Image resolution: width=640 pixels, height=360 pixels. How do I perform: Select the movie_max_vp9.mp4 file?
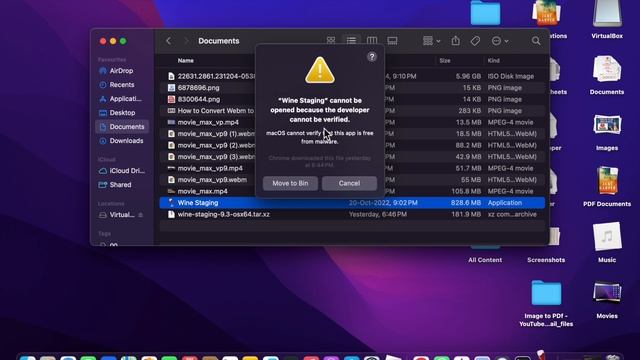coord(210,168)
